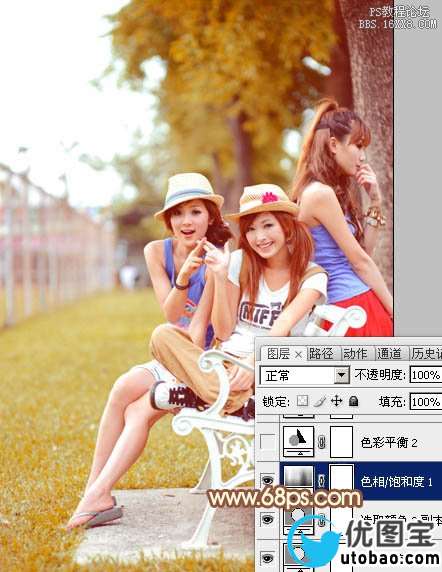The image size is (442, 572).
Task: Hide the 选取颜色 副本 layer
Action: [268, 519]
